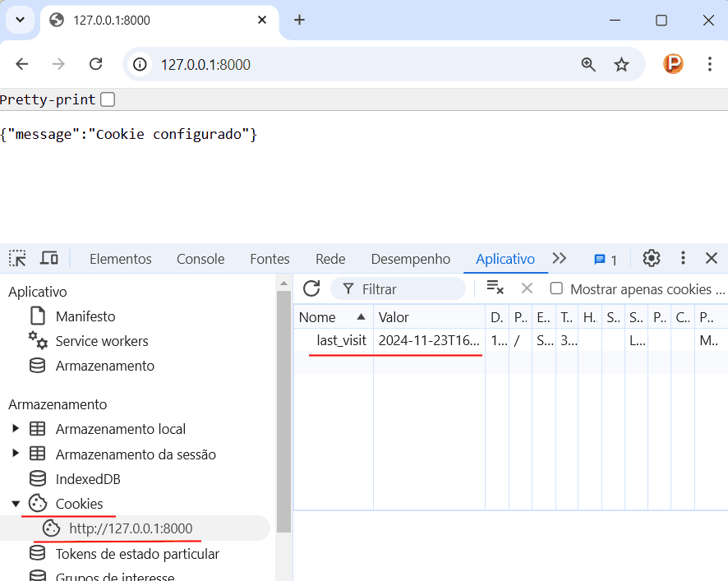Go back to the previous page
This screenshot has width=728, height=581.
click(x=22, y=64)
